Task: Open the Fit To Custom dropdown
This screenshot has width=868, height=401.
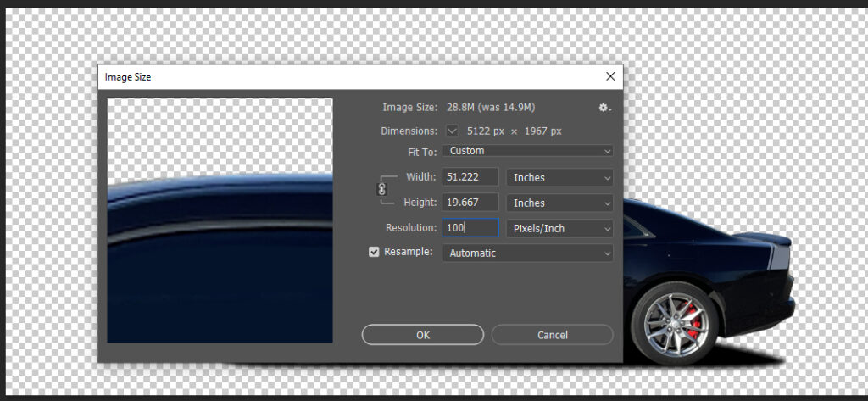Action: (527, 151)
